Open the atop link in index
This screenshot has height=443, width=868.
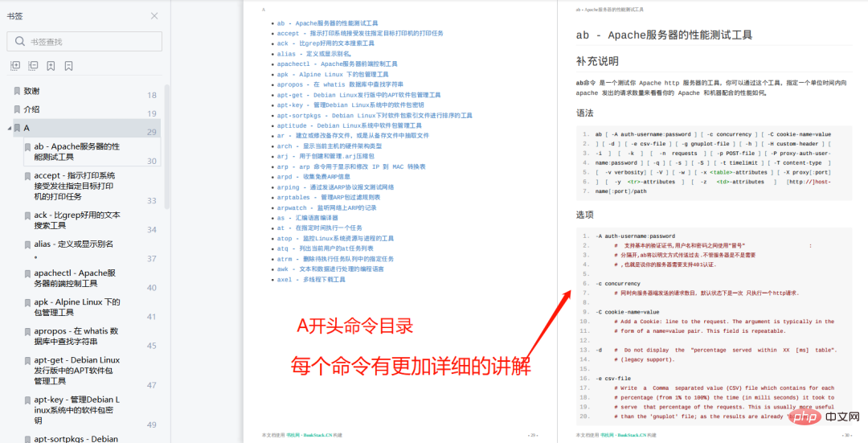[335, 239]
